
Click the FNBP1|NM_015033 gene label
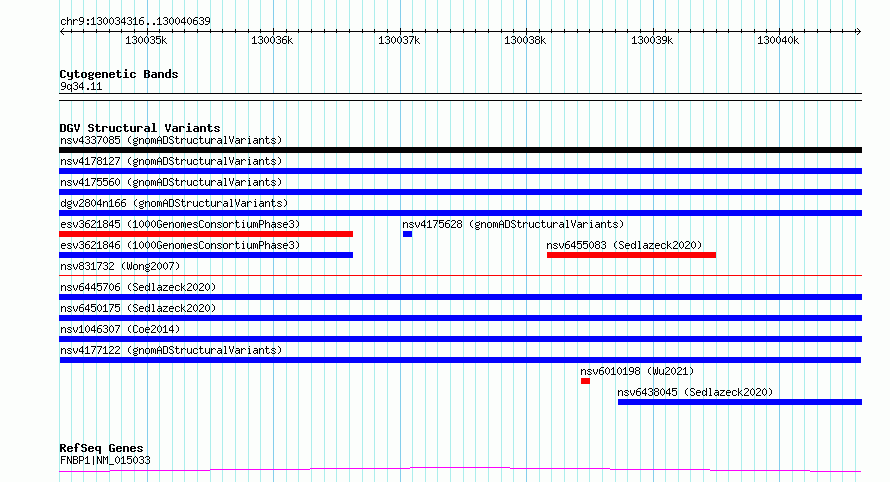tap(105, 460)
